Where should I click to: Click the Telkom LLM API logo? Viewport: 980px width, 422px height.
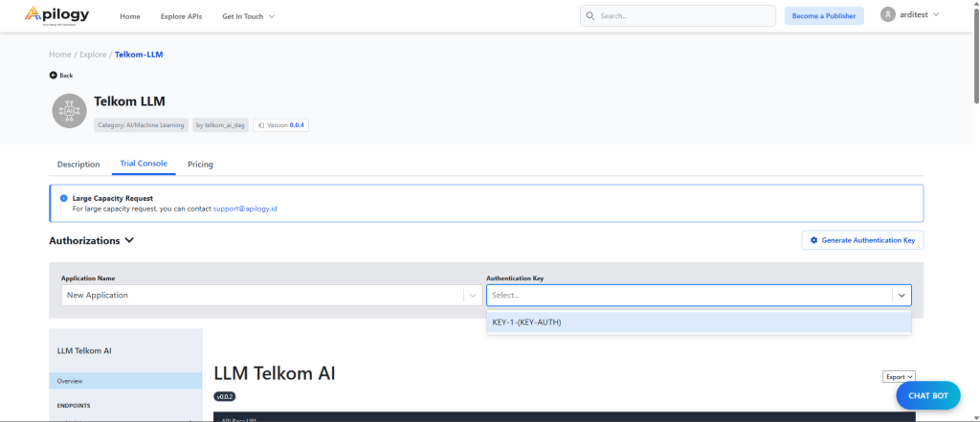(x=69, y=110)
